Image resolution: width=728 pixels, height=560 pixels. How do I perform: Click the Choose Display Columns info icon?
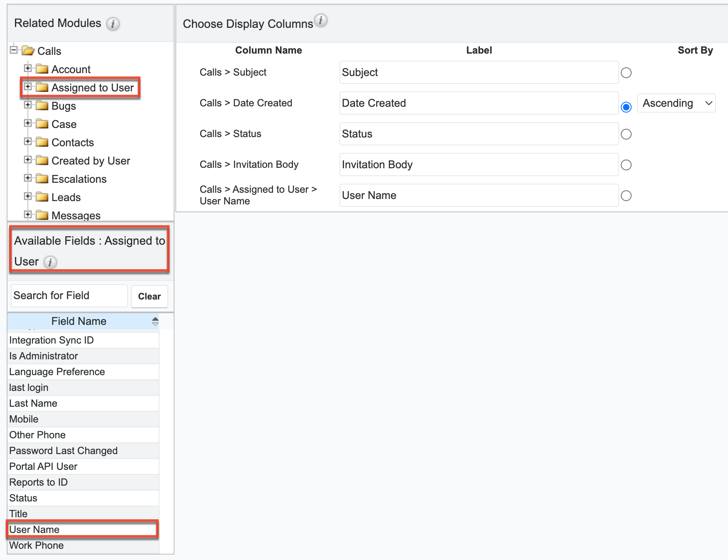pyautogui.click(x=320, y=20)
